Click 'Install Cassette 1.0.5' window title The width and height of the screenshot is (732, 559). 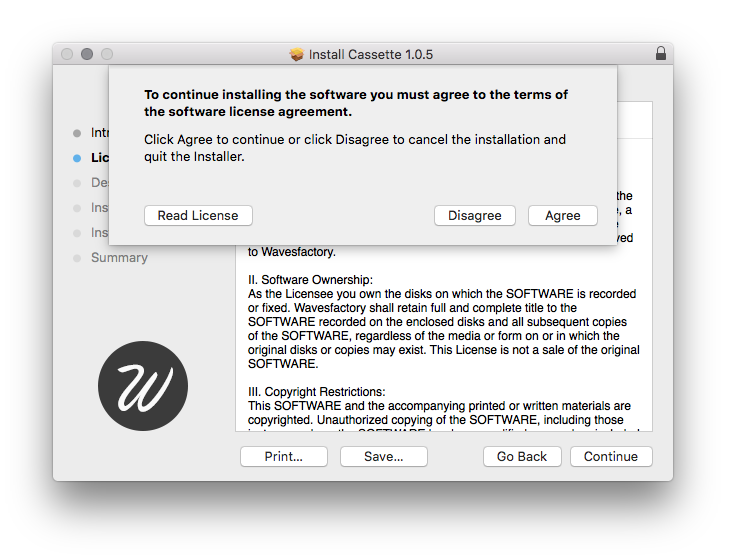coord(371,55)
